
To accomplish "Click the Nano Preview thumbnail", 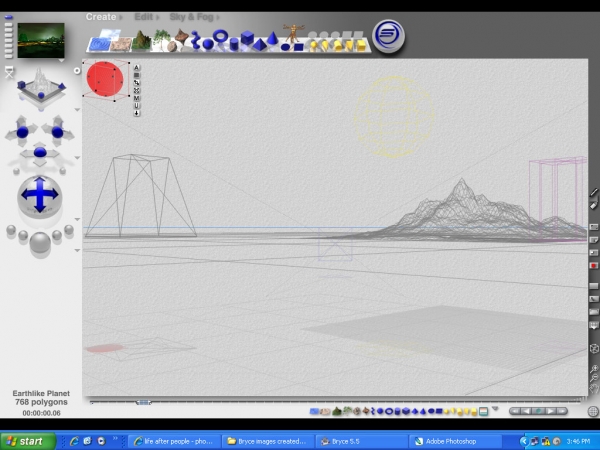I will [x=41, y=40].
